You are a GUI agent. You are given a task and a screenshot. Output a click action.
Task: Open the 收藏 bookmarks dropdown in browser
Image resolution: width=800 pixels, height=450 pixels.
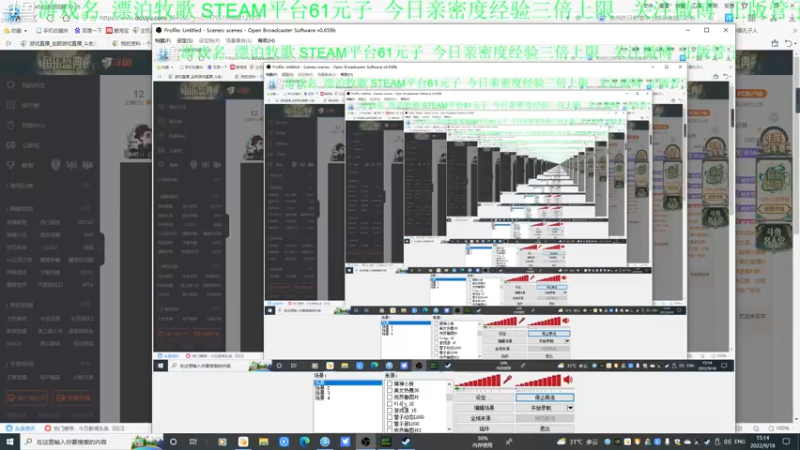[15, 31]
